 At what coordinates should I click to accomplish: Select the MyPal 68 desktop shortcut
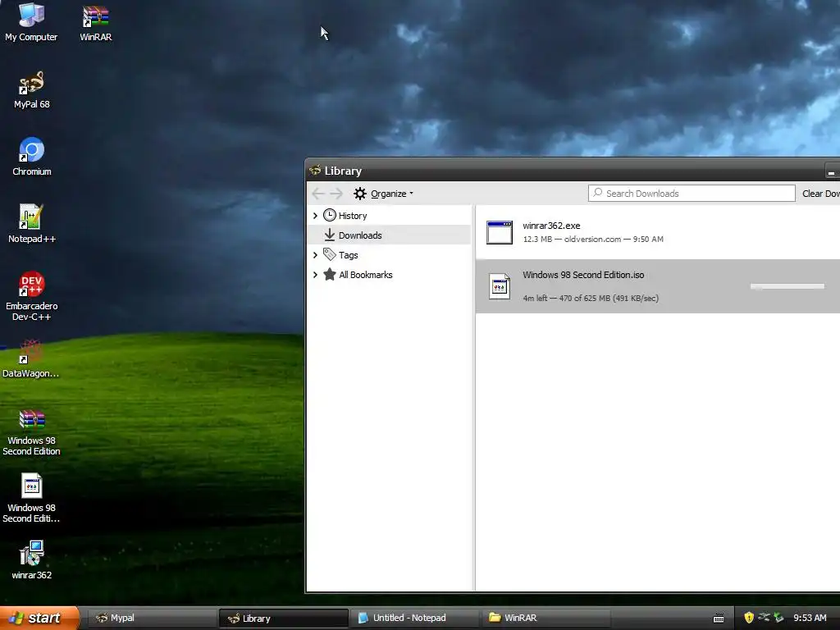(x=32, y=89)
